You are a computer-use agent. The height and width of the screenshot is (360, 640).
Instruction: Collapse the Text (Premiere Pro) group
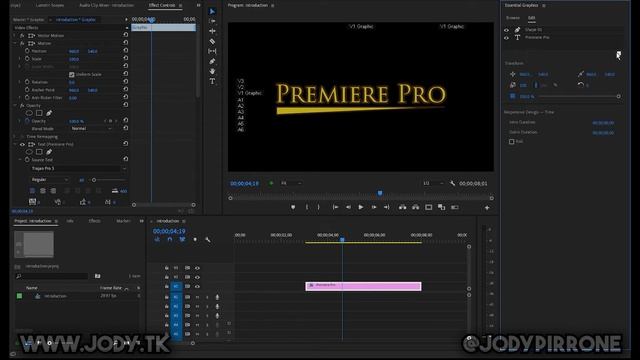click(x=15, y=144)
